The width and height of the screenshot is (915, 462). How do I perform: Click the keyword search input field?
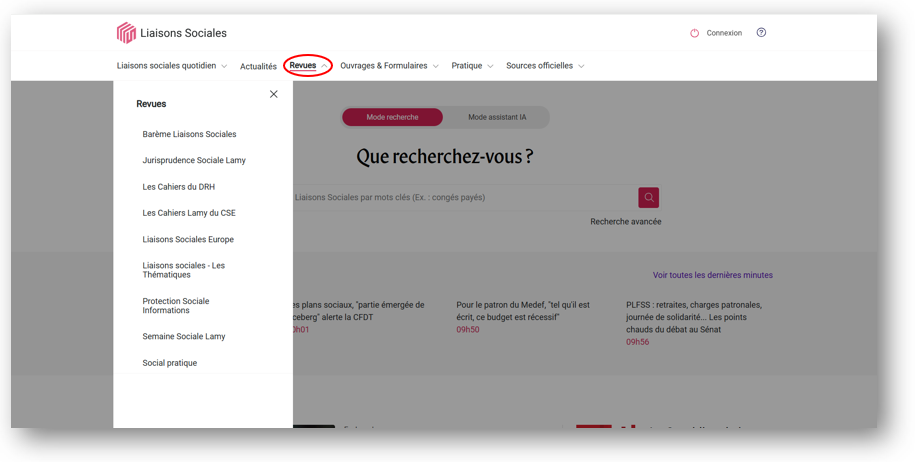coord(465,197)
